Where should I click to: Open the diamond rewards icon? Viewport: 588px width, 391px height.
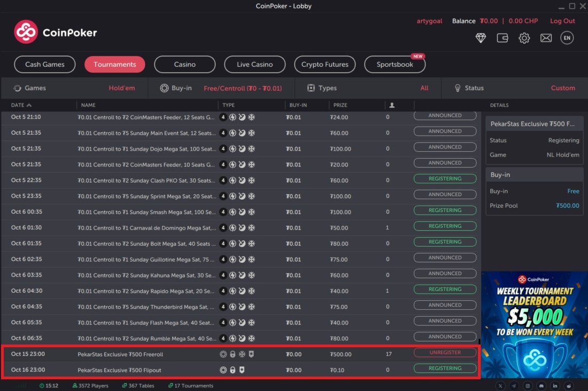[481, 38]
